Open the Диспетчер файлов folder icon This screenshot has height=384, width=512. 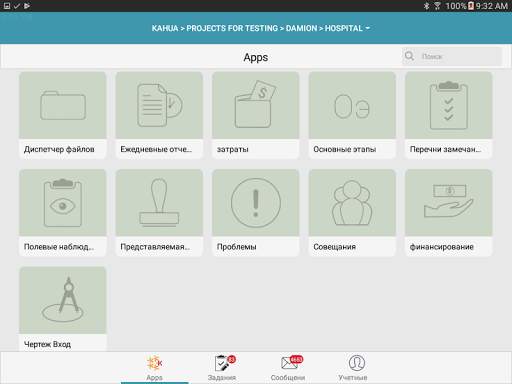(63, 105)
